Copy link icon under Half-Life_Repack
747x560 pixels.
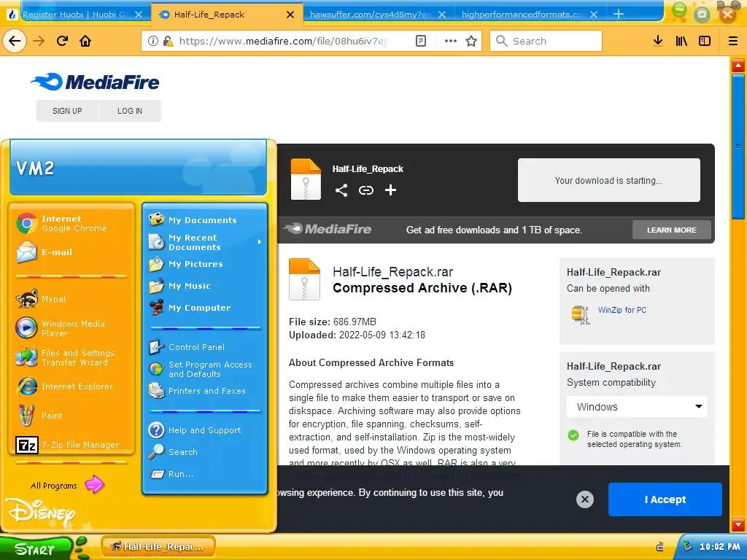click(x=366, y=190)
